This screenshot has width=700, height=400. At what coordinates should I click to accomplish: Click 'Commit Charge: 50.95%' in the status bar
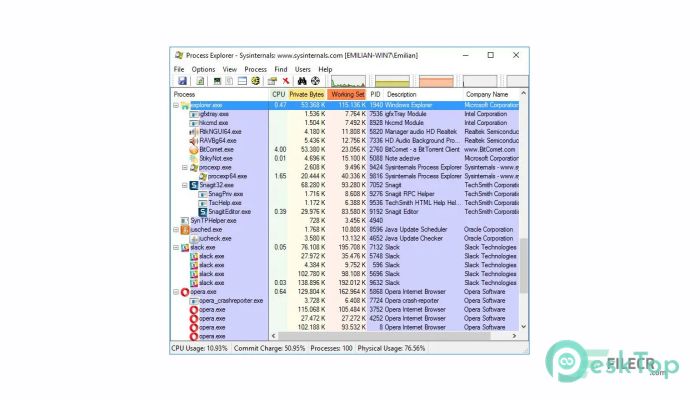pyautogui.click(x=269, y=348)
